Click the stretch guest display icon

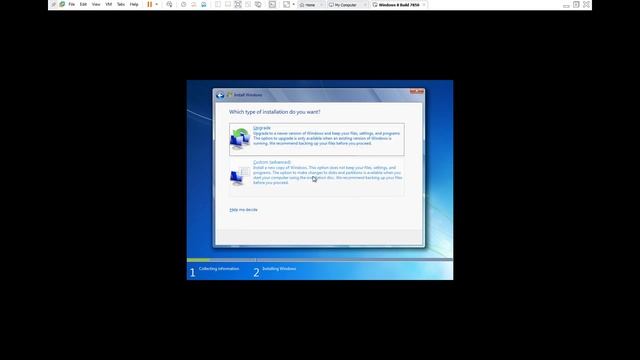coord(287,4)
